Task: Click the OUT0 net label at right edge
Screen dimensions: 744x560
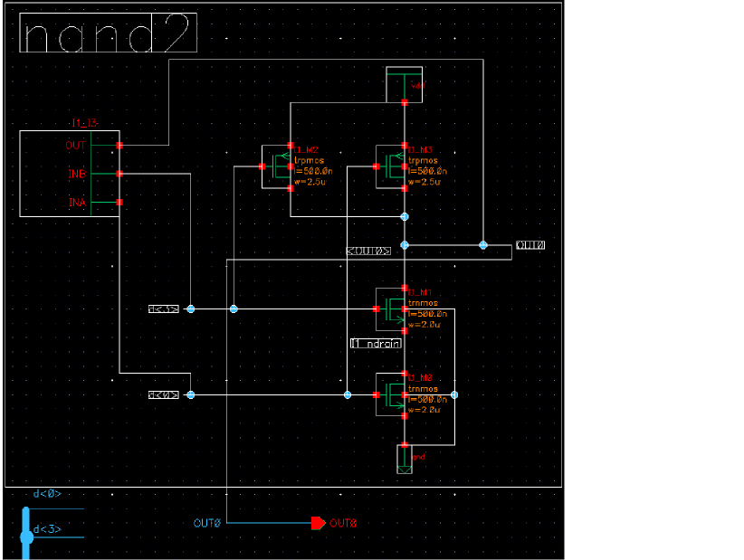Action: pyautogui.click(x=530, y=245)
